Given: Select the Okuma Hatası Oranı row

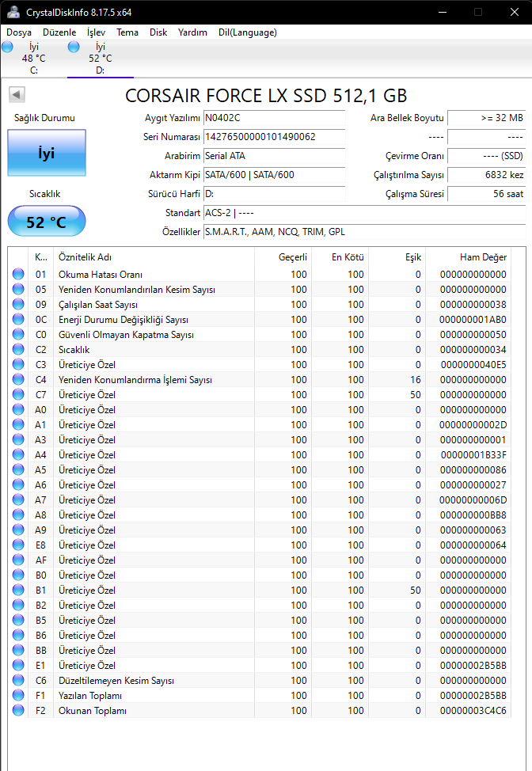Looking at the screenshot, I should pos(260,274).
